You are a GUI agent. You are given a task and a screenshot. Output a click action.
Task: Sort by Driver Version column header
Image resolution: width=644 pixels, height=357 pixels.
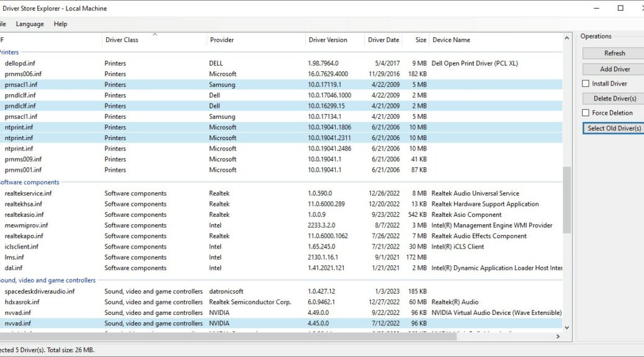334,40
